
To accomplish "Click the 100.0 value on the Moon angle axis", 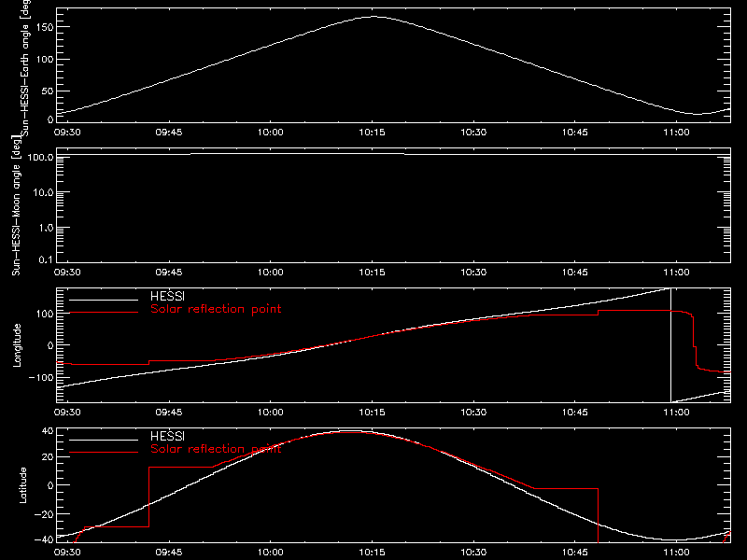I will tap(40, 157).
